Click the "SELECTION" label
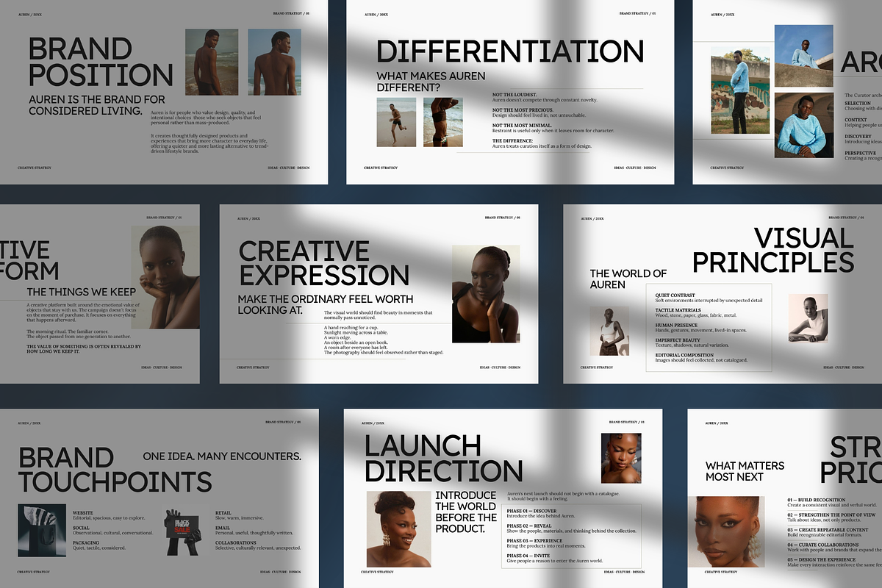The width and height of the screenshot is (882, 588). (858, 104)
